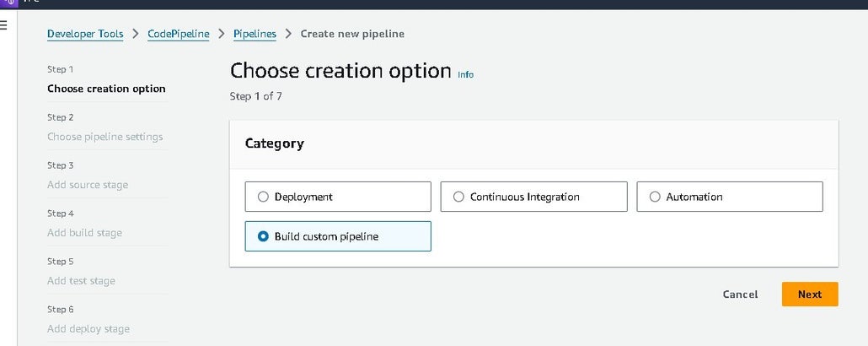Click Step 3 Add source stage
The image size is (868, 346).
tap(88, 185)
